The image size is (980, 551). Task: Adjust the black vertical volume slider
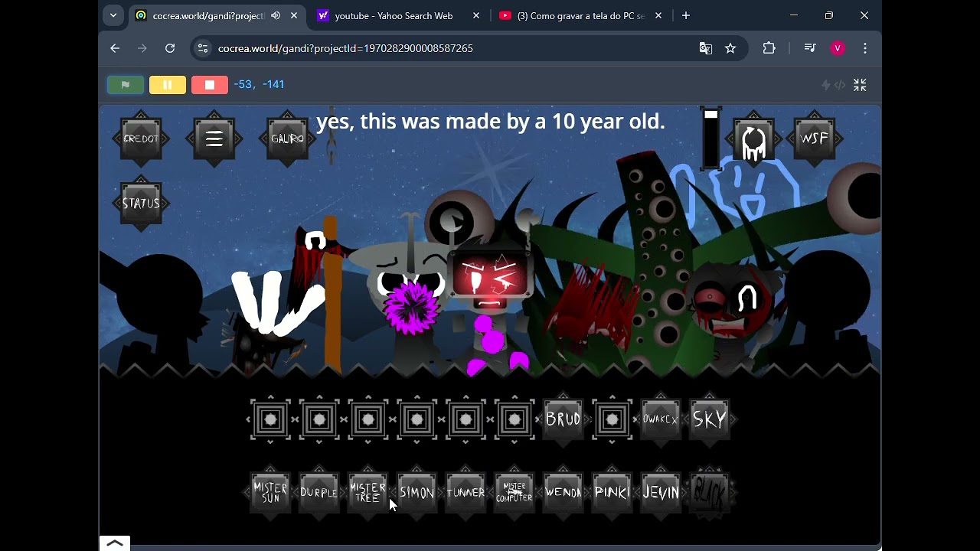711,139
